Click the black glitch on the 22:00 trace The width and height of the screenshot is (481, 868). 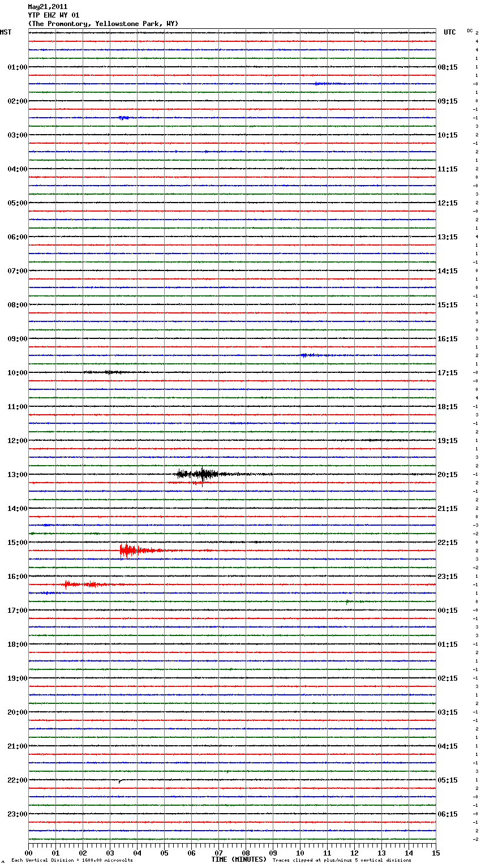121,781
